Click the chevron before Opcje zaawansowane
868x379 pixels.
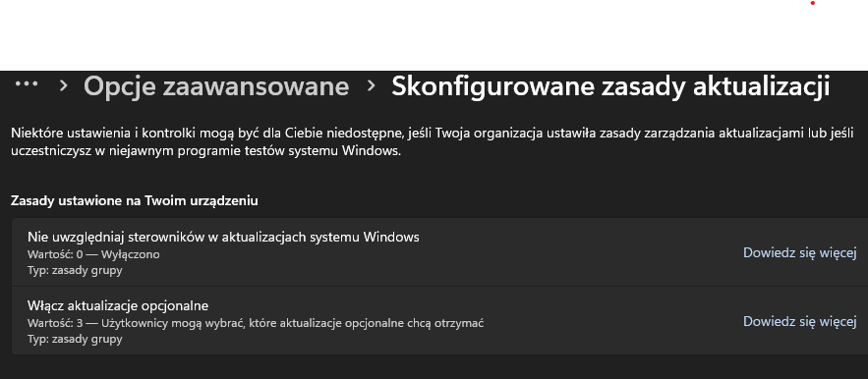[64, 85]
